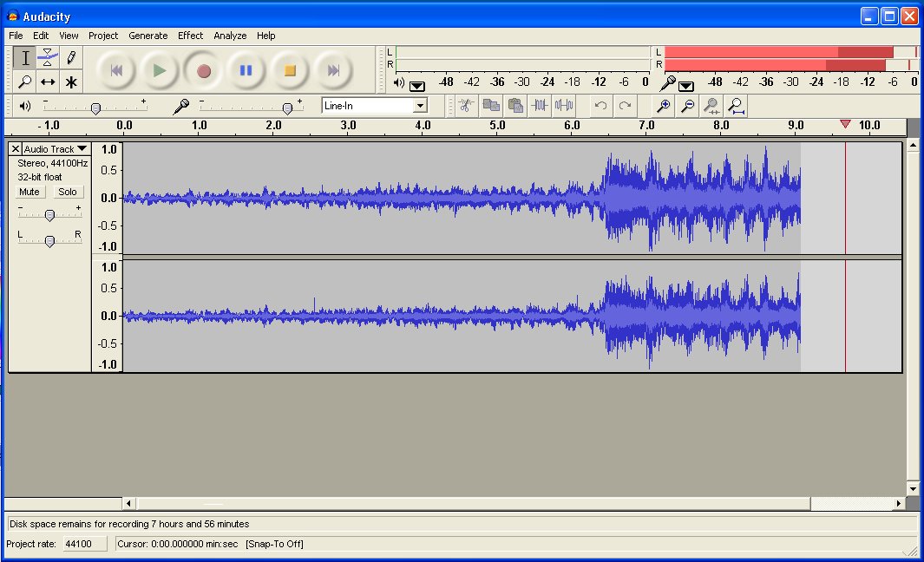
Task: Click vertical scrollbar down arrow
Action: [x=913, y=488]
